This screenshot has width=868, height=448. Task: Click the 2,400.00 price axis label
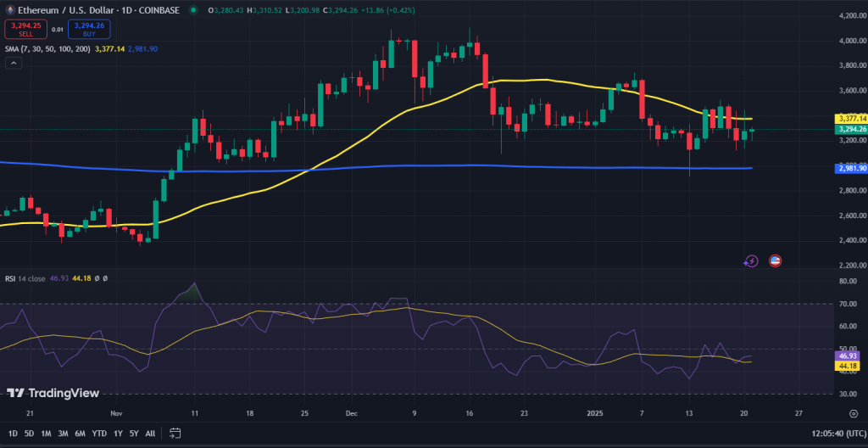(852, 241)
